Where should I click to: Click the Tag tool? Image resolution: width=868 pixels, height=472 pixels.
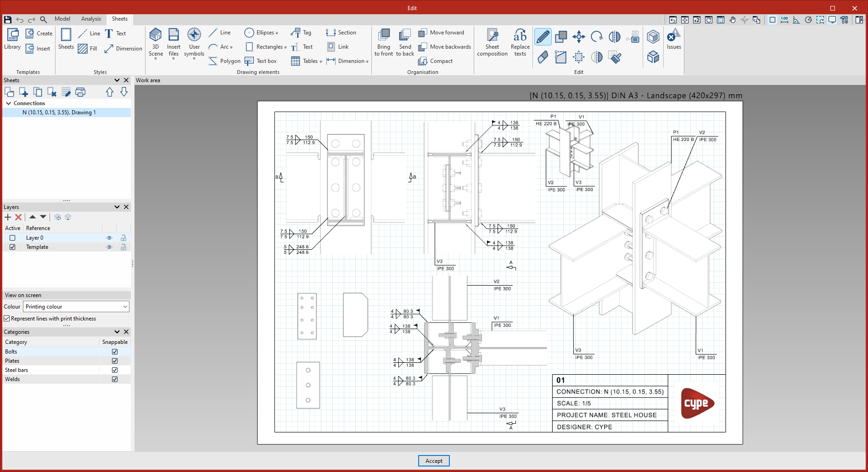pos(301,33)
